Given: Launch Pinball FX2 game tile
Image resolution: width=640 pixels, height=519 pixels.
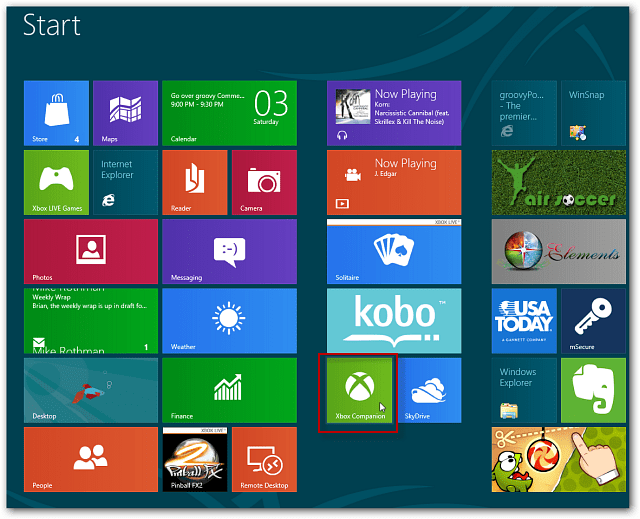Looking at the screenshot, I should pos(195,459).
